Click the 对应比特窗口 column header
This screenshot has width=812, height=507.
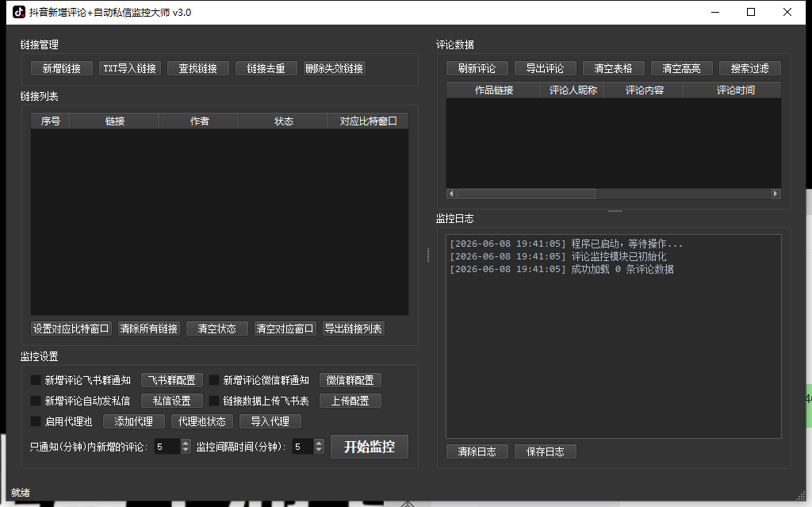point(368,121)
